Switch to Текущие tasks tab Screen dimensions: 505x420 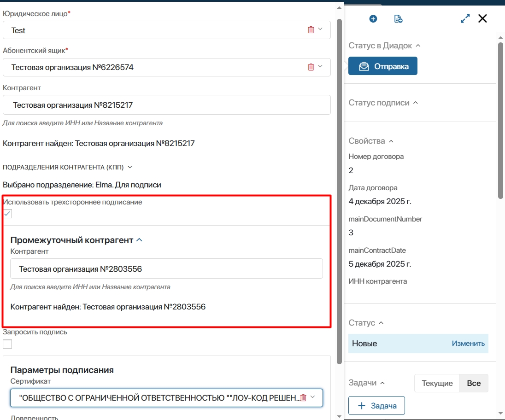(437, 383)
